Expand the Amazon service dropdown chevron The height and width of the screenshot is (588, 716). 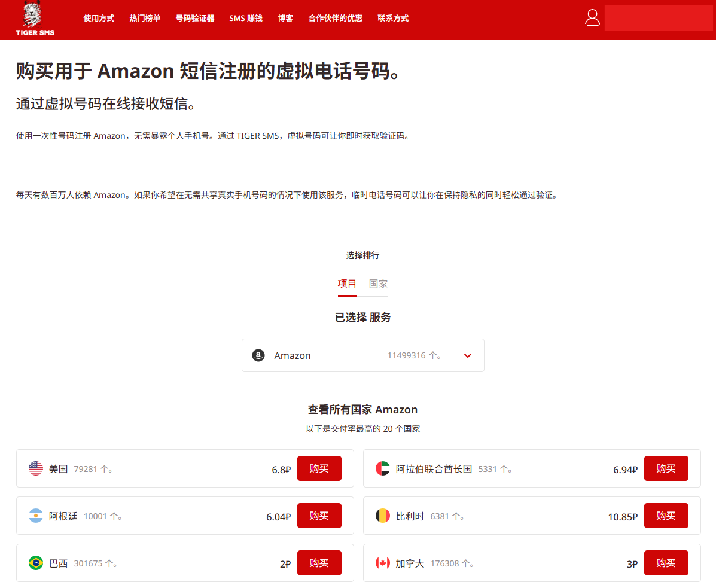tap(468, 355)
